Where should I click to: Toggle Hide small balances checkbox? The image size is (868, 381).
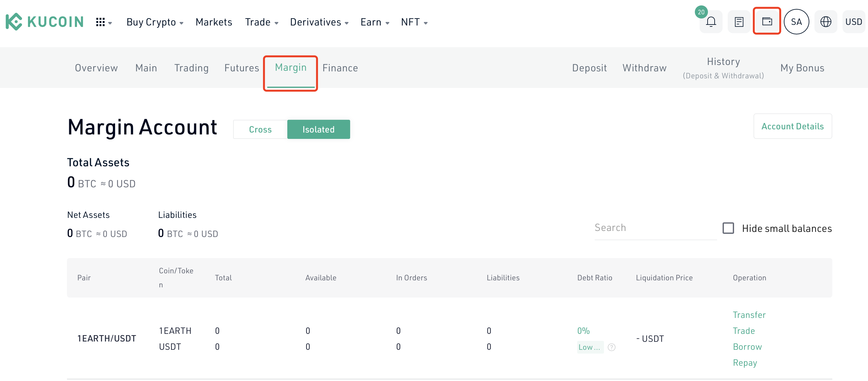pos(728,228)
